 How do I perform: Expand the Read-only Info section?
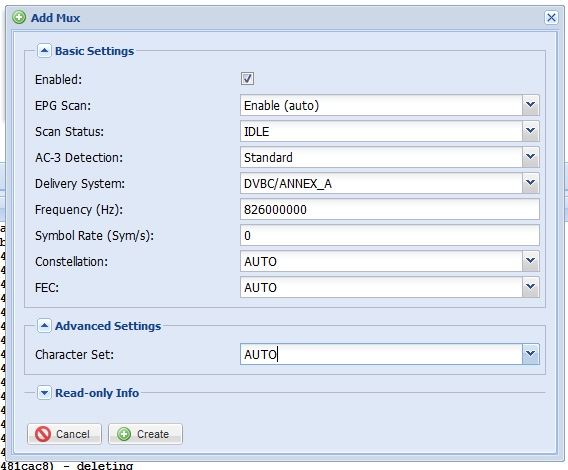point(44,393)
